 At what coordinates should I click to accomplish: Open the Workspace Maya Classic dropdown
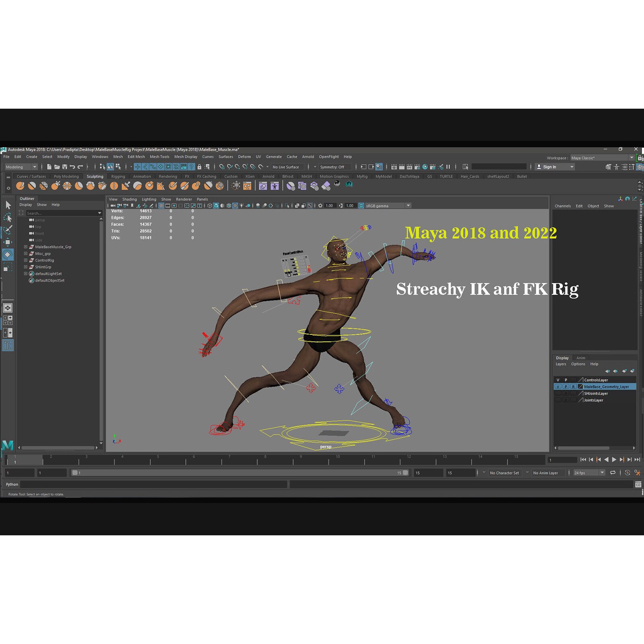tap(602, 158)
